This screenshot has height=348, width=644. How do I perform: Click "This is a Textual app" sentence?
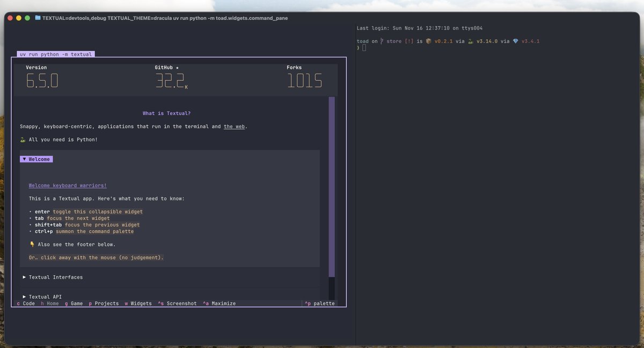(107, 198)
